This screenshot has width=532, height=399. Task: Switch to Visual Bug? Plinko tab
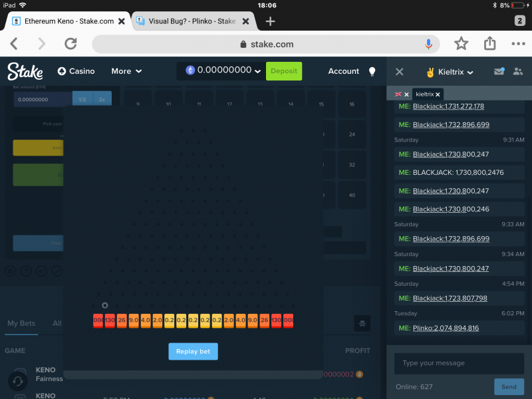point(192,21)
